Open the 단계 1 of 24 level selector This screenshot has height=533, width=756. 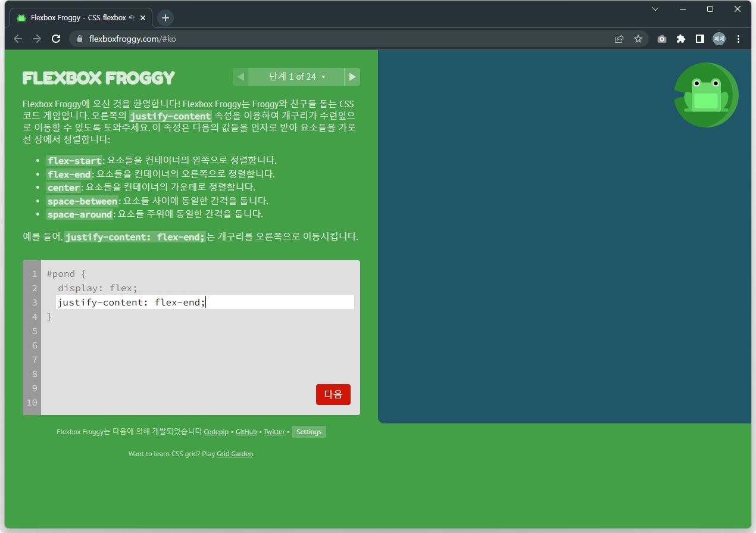coord(296,77)
